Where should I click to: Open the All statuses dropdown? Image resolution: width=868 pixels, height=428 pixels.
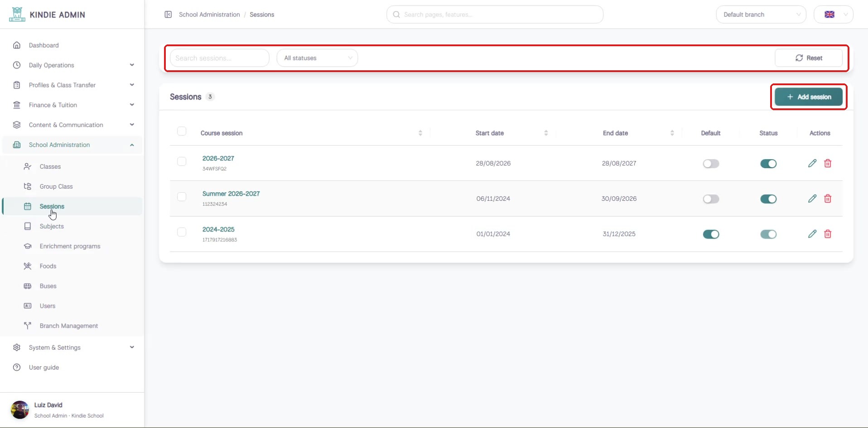coord(317,58)
